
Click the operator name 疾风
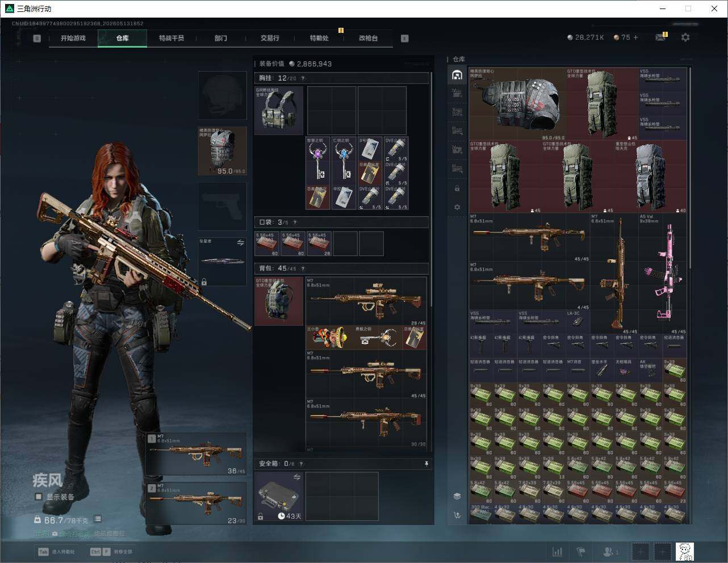pyautogui.click(x=47, y=481)
